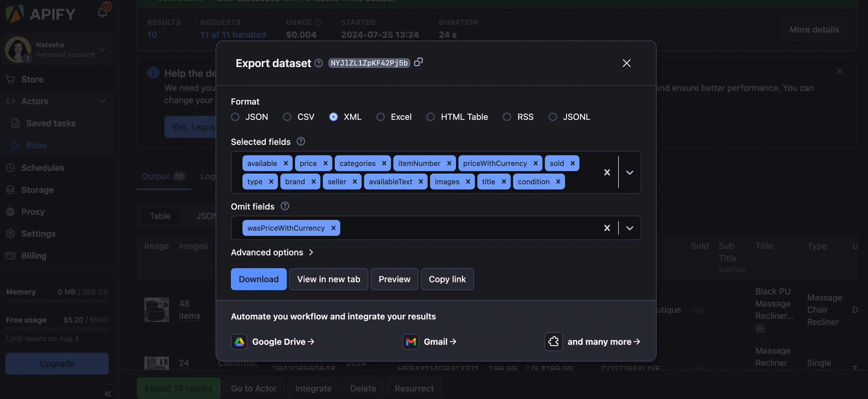This screenshot has height=399, width=868.
Task: Open the notification bell
Action: tap(102, 13)
